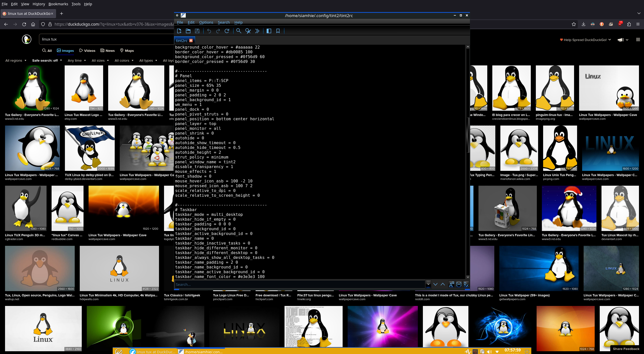Open the Safe search: off dropdown
Viewport: 644px width, 354px height.
(47, 60)
